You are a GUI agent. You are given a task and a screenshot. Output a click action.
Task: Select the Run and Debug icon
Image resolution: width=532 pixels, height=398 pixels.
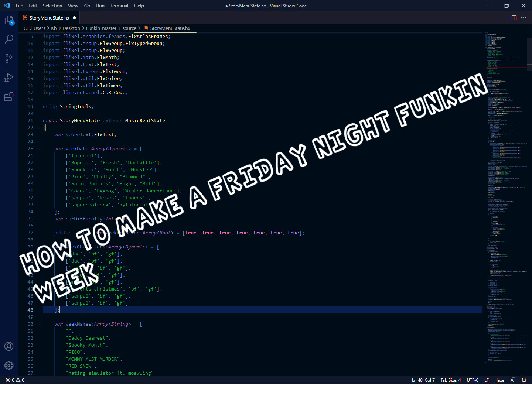[x=9, y=78]
